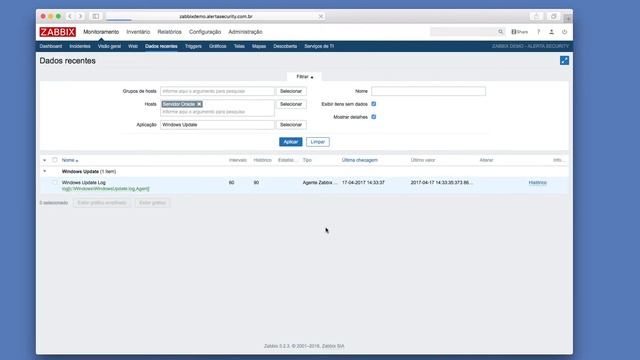Select 'Agente Zabbix' type cell
This screenshot has height=360, width=640.
320,182
